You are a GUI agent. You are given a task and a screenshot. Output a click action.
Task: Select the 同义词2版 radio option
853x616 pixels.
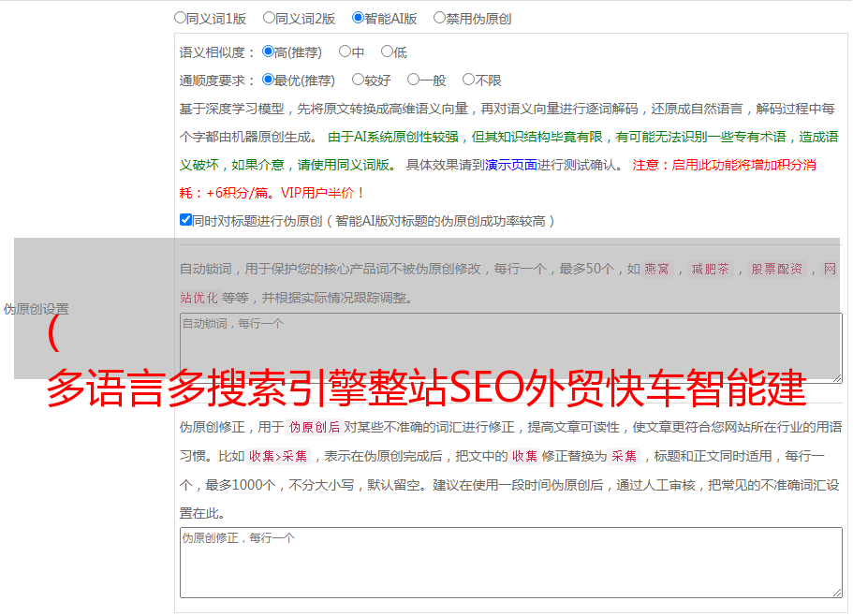point(269,18)
